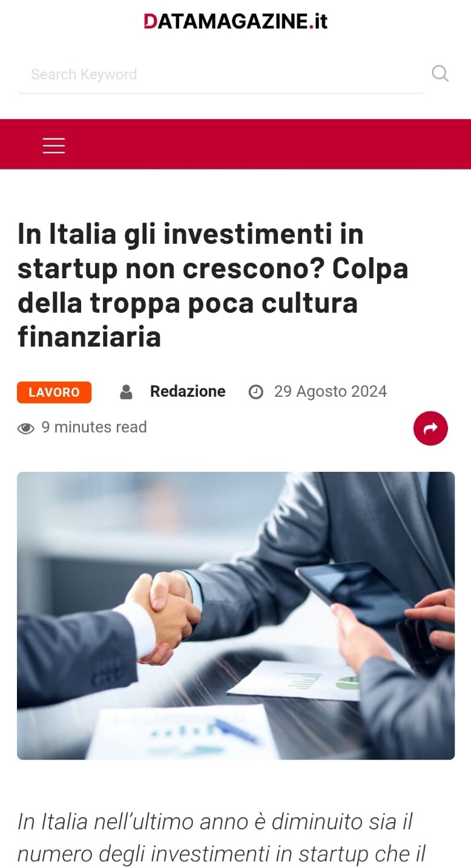Open the Redazione author page
This screenshot has width=471, height=868.
click(188, 391)
